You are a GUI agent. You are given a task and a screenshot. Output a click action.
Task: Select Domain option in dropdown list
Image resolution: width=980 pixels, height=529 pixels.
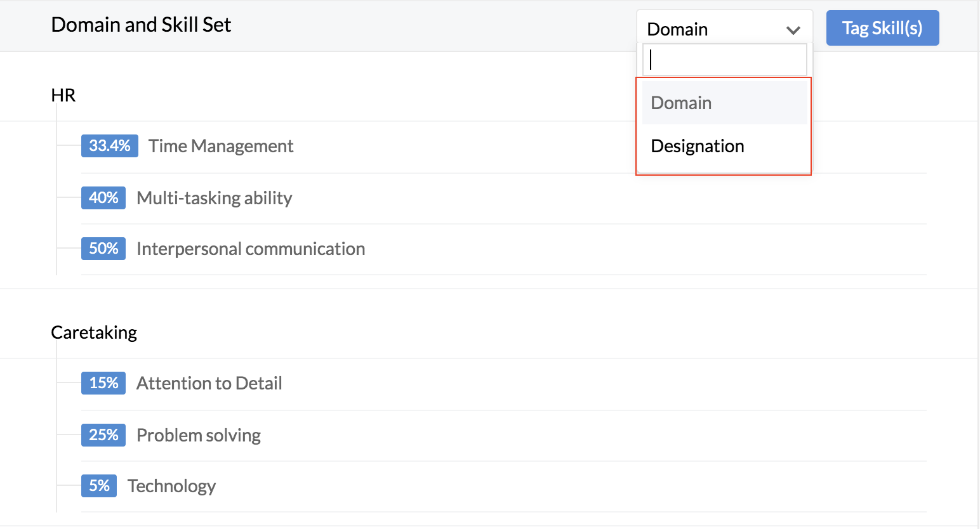[x=724, y=103]
